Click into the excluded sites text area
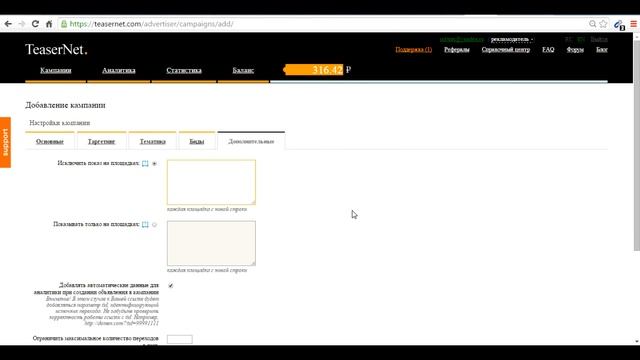Screen dimensions: 640x360 click(211, 182)
